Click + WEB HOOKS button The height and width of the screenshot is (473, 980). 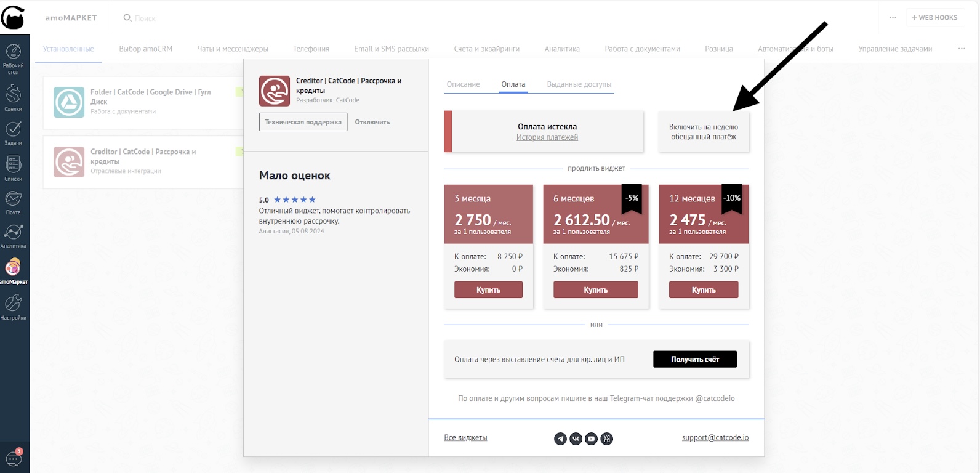tap(934, 18)
